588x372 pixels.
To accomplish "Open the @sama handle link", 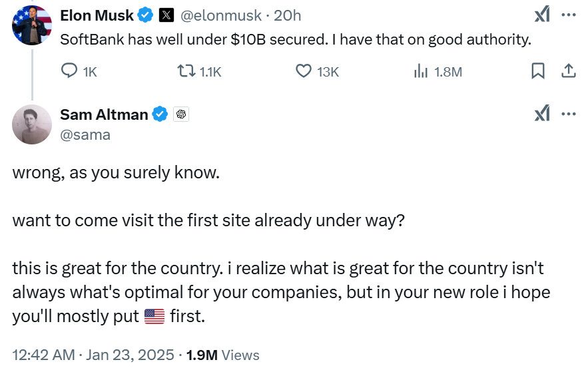I will (x=85, y=134).
